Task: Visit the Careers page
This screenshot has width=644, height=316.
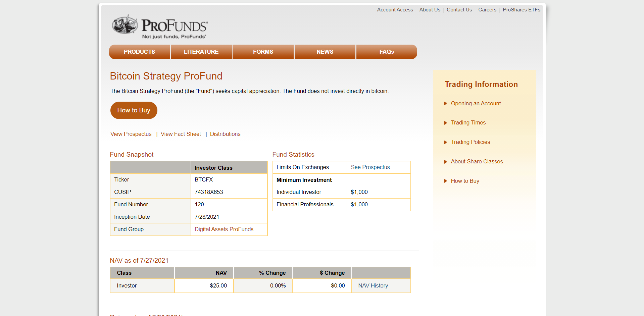Action: click(487, 10)
